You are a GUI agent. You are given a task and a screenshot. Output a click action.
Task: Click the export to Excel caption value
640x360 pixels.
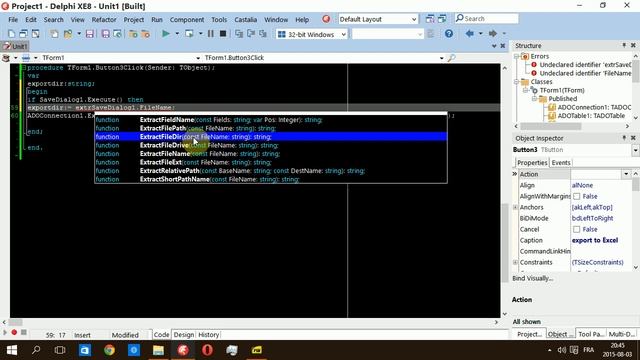[595, 240]
